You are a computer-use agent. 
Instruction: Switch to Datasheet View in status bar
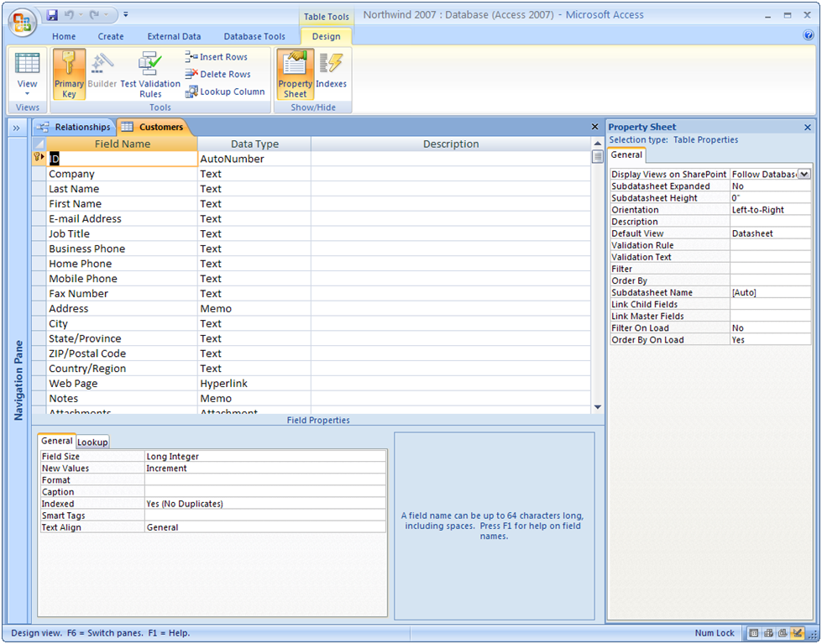click(753, 633)
